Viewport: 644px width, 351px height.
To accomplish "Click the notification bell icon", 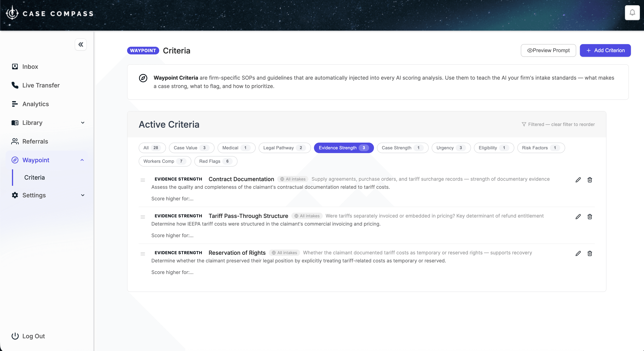I will pos(632,13).
